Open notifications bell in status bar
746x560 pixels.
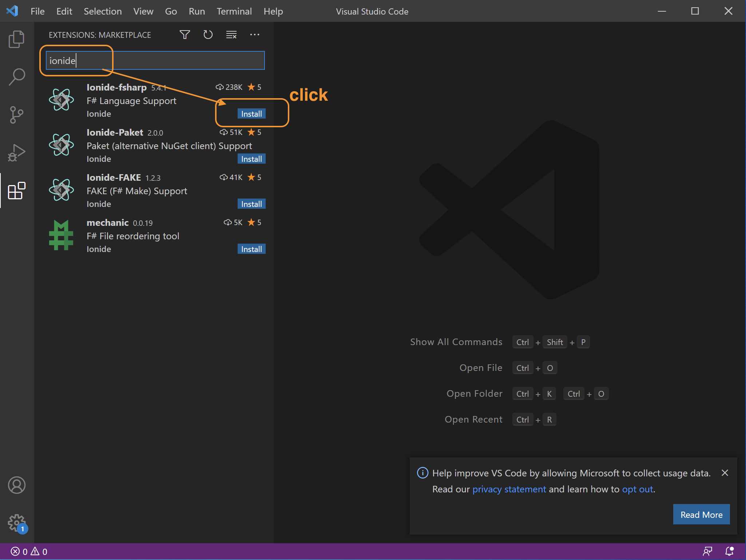729,551
